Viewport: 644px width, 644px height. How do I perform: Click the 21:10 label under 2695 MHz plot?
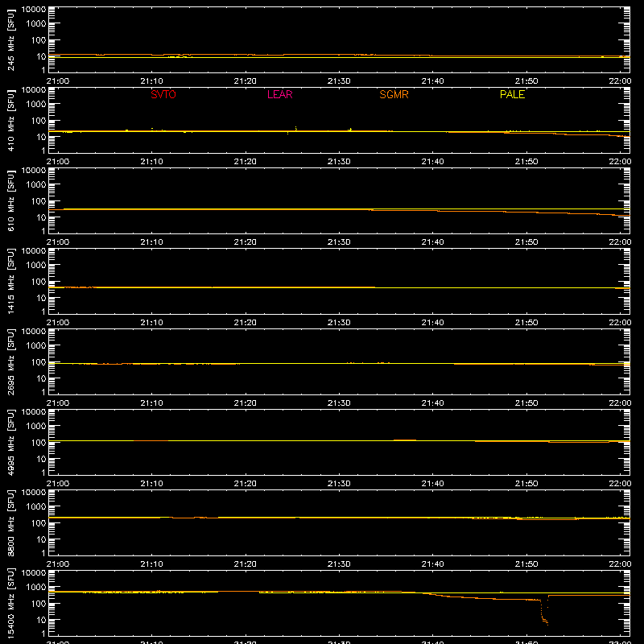pos(151,403)
